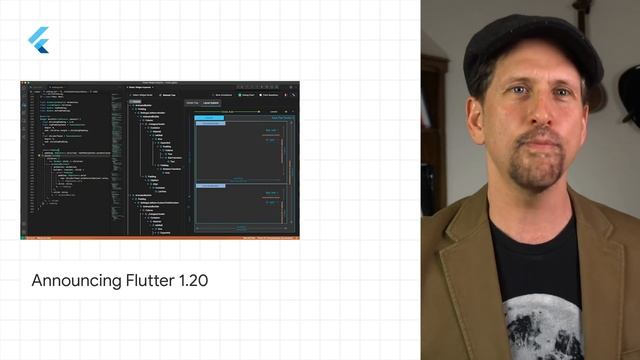The width and height of the screenshot is (640, 360).
Task: Switch to the Layout Explorer tab in the screenshot
Action: [x=211, y=103]
